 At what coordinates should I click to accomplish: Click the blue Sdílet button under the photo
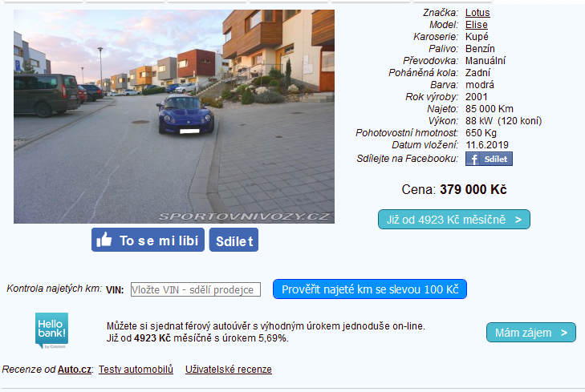pos(234,240)
